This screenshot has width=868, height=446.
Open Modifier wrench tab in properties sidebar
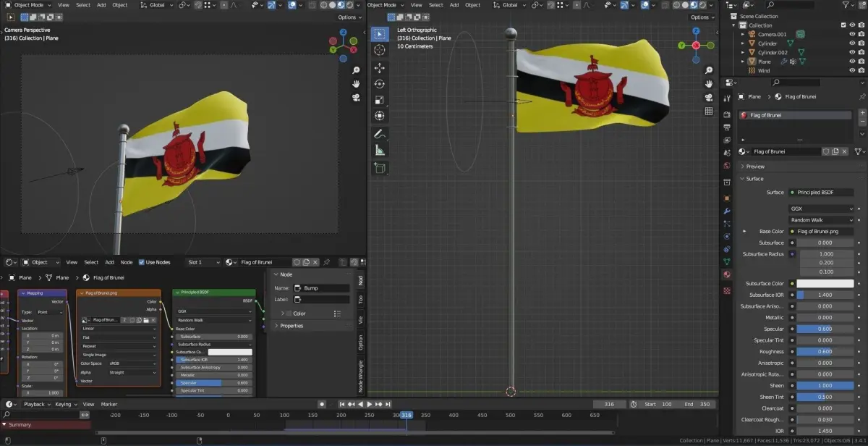[727, 211]
